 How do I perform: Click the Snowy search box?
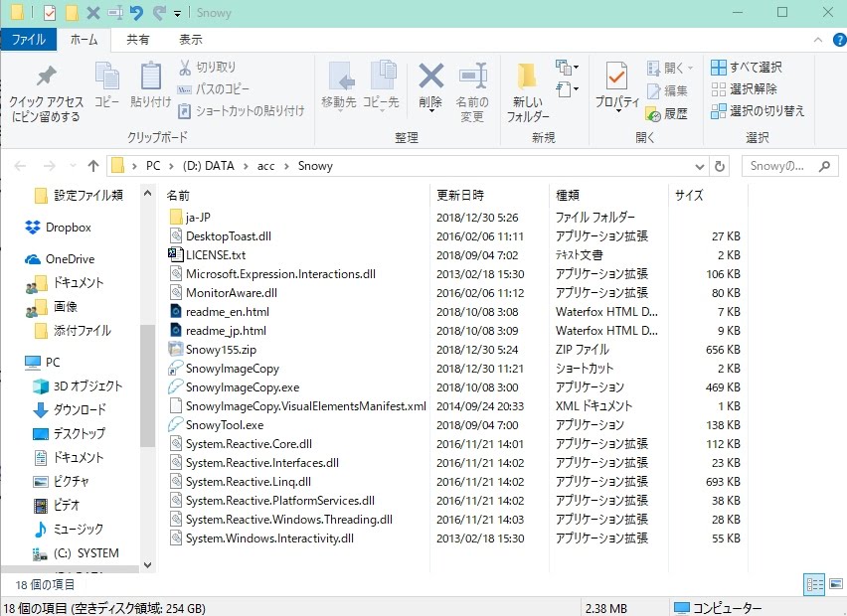[x=785, y=166]
